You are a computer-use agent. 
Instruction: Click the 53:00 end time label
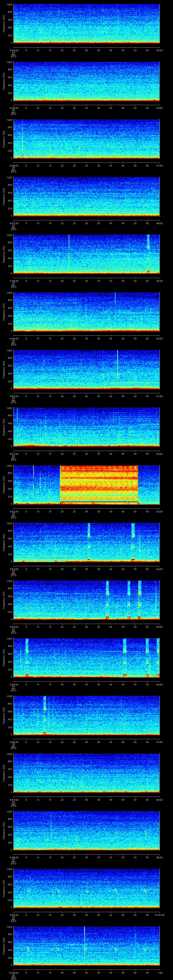[x=160, y=511]
